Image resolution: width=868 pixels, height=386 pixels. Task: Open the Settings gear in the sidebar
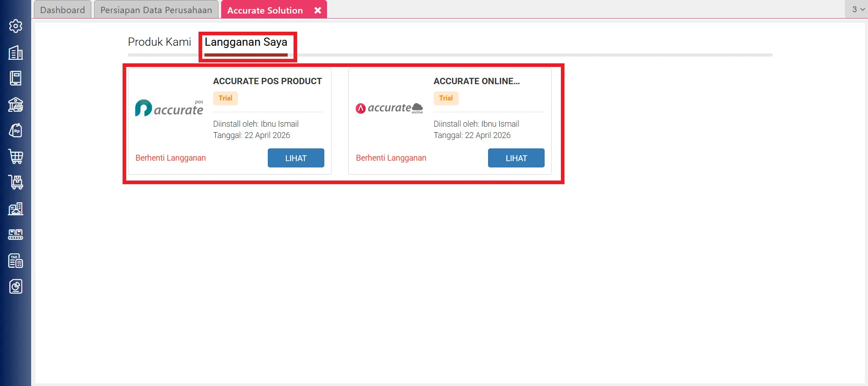tap(16, 26)
